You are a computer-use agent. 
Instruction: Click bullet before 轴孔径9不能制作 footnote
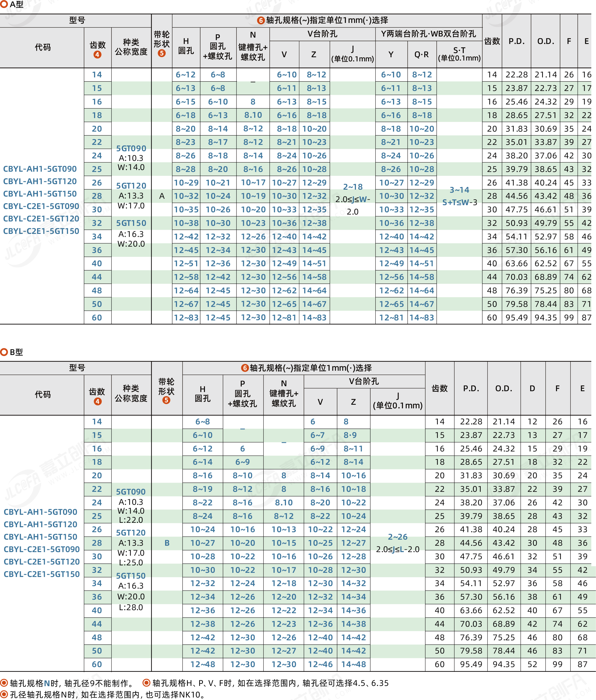(x=4, y=683)
